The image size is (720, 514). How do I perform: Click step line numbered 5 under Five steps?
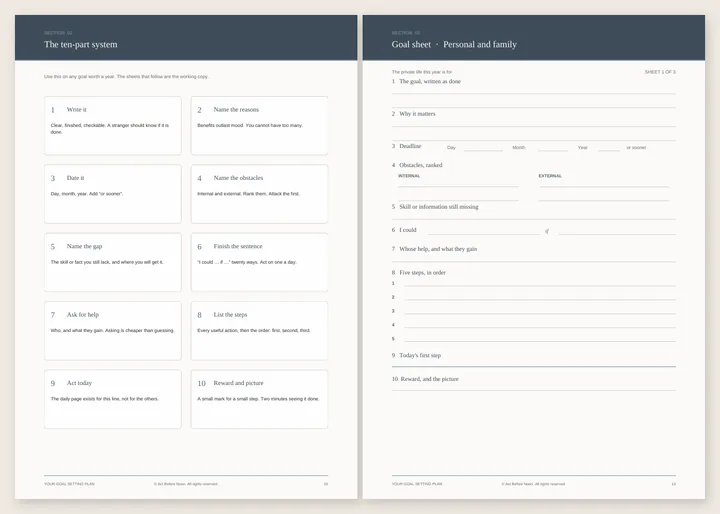(540, 339)
